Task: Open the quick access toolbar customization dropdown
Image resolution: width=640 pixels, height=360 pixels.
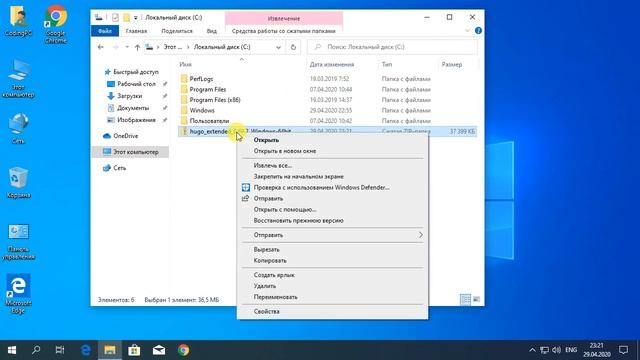Action: click(136, 18)
